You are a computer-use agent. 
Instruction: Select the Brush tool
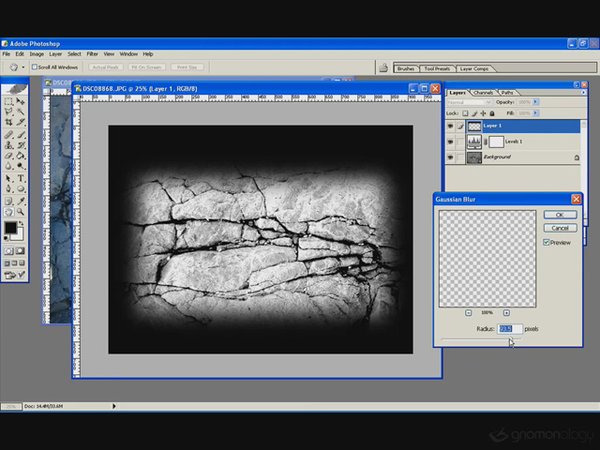21,135
